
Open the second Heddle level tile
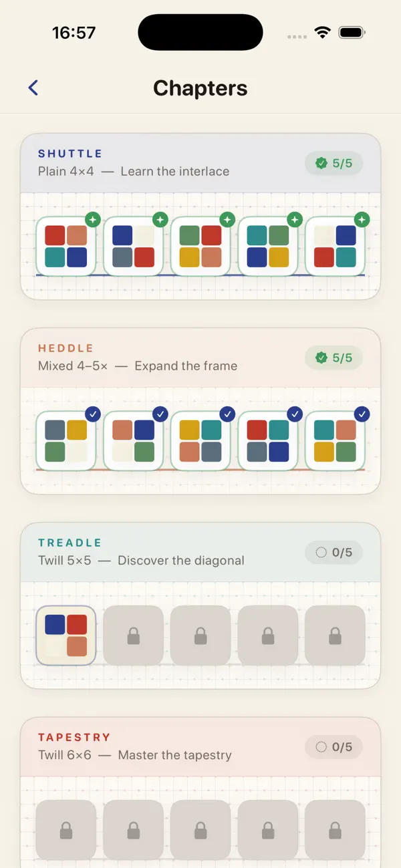[134, 441]
